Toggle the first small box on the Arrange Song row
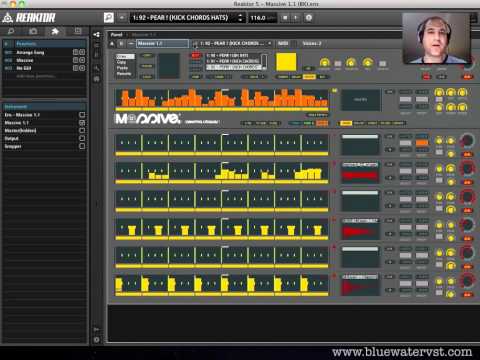480x360 pixels. pos(75,52)
